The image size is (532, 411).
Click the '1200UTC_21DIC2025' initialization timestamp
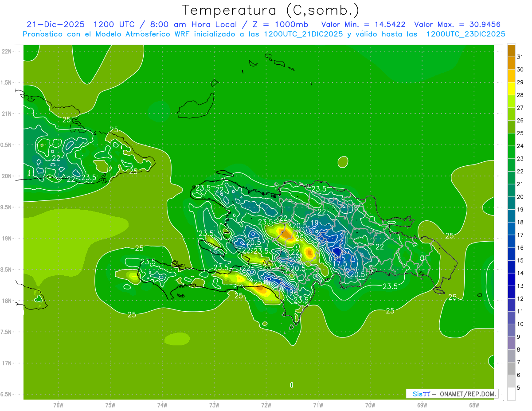303,34
